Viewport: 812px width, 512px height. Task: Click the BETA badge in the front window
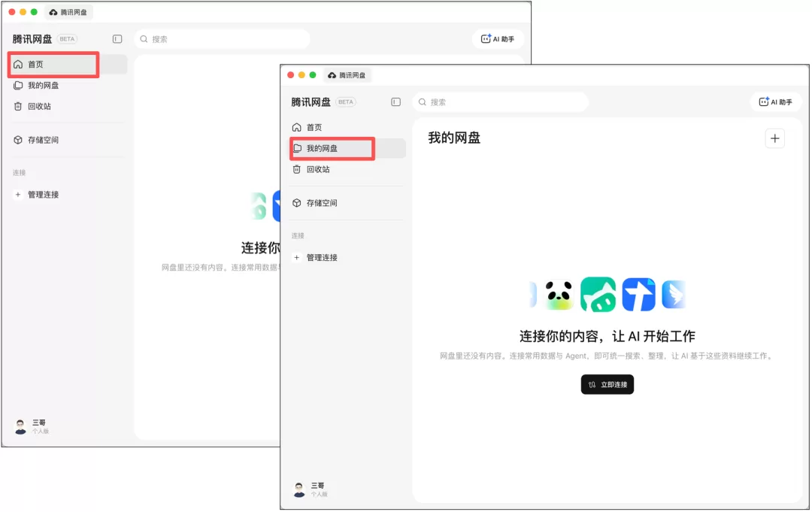[x=345, y=102]
